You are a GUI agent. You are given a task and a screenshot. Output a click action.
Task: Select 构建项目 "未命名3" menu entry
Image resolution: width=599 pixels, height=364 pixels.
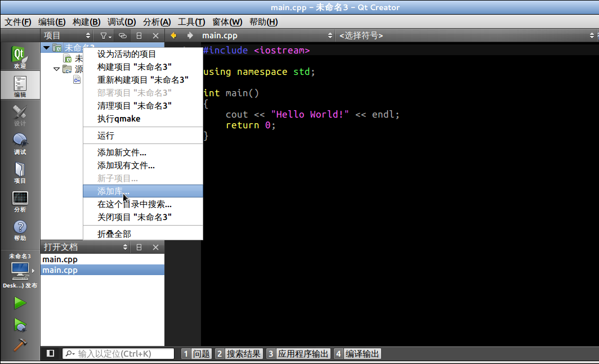point(143,67)
